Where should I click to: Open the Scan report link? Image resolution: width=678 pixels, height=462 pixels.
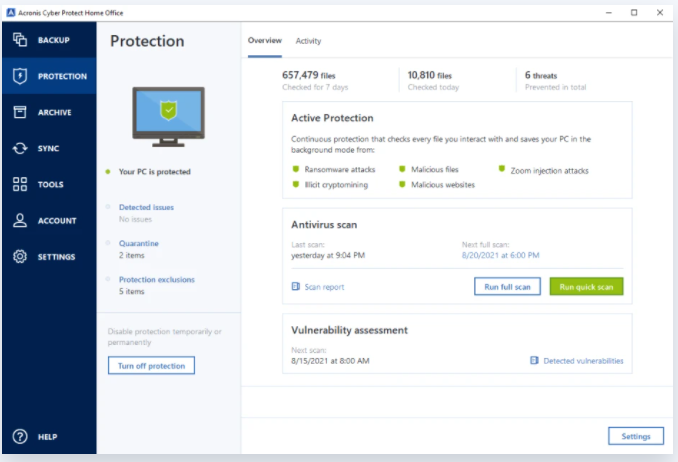click(324, 287)
